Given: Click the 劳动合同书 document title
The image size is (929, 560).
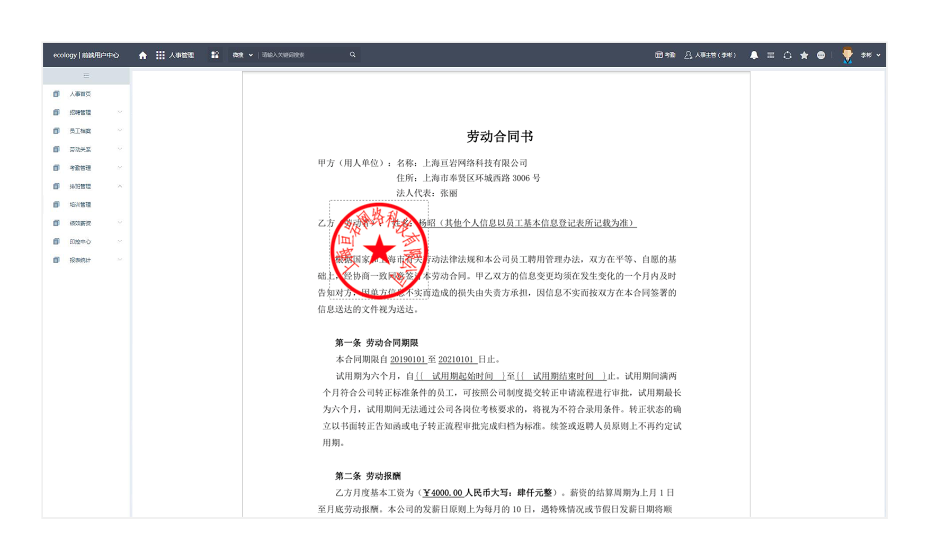Looking at the screenshot, I should point(499,137).
